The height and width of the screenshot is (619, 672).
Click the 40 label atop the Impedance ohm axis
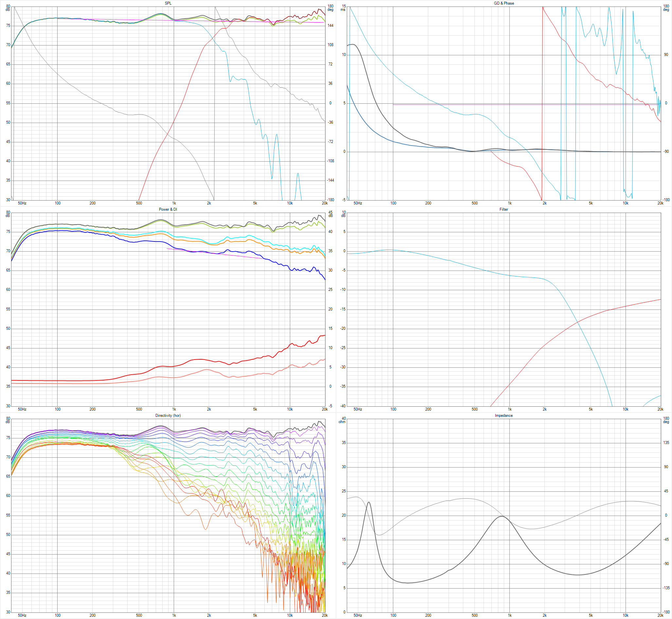(x=344, y=418)
